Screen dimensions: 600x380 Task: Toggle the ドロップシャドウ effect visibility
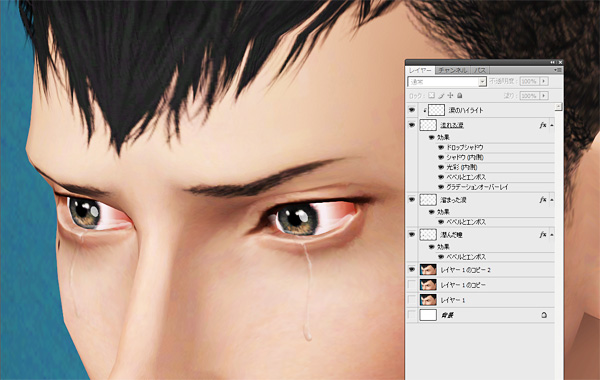(441, 147)
